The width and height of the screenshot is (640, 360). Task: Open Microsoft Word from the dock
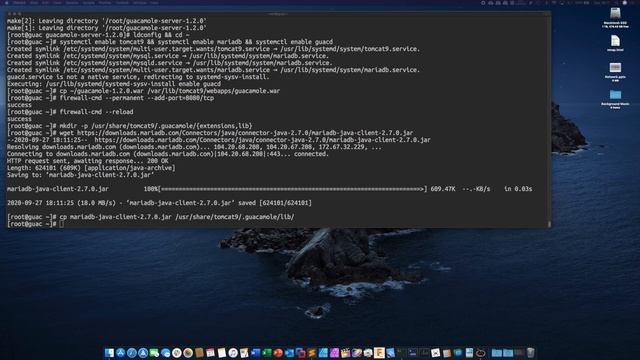[x=256, y=353]
